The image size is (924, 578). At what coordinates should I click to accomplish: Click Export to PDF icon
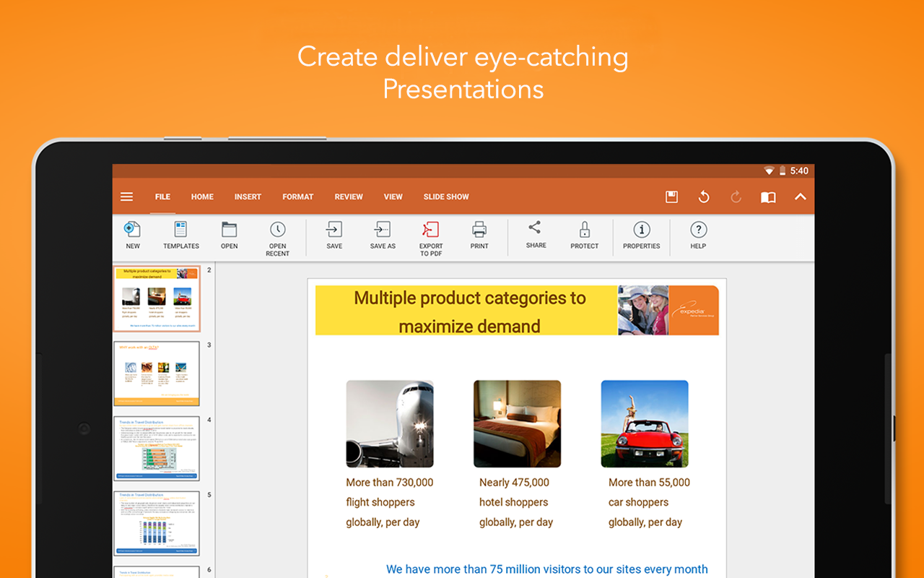431,238
